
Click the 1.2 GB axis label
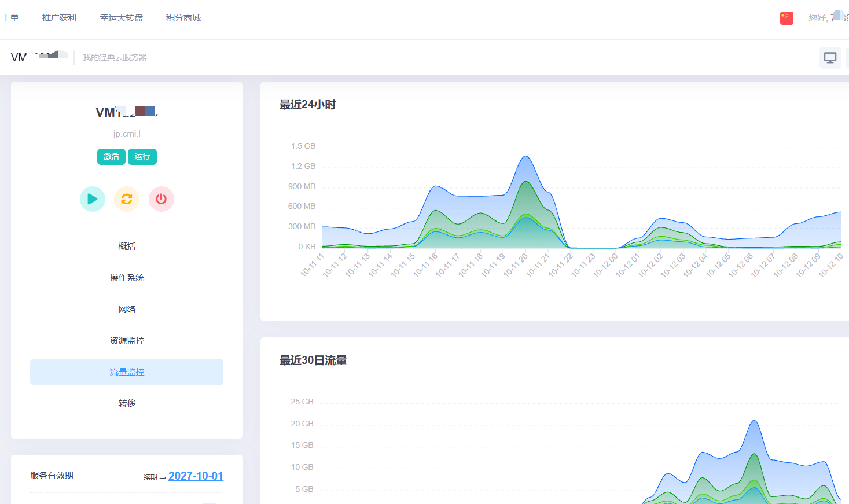coord(303,166)
